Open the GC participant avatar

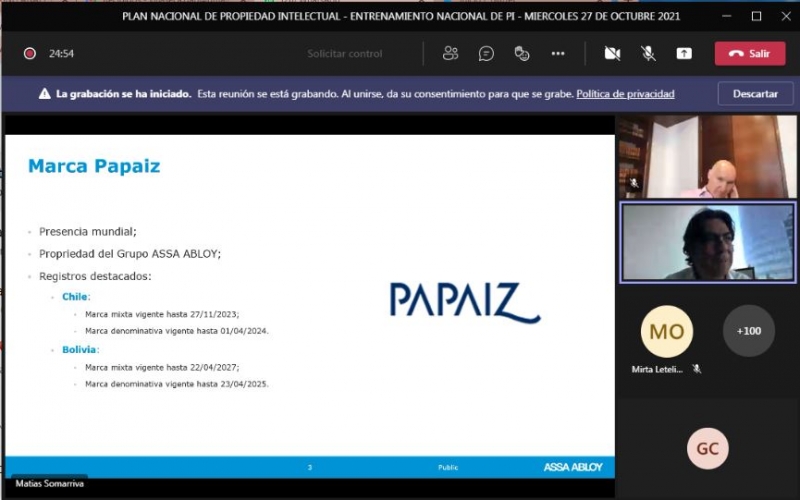point(707,448)
